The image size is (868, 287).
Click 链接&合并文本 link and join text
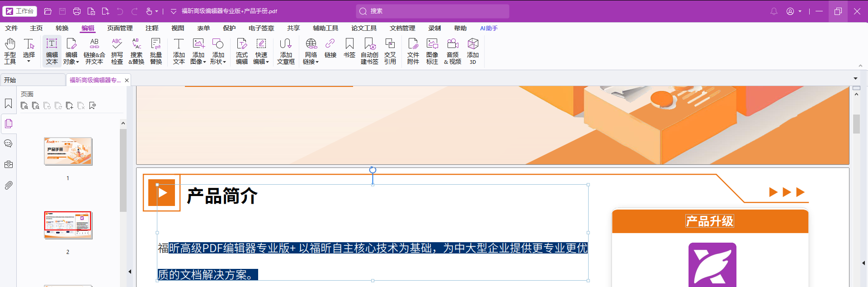pyautogui.click(x=94, y=51)
